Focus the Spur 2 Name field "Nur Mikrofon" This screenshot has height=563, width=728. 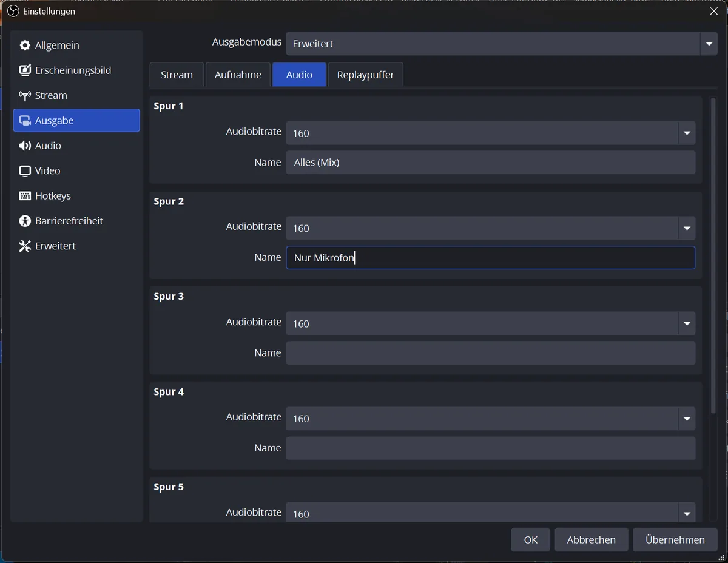point(491,258)
